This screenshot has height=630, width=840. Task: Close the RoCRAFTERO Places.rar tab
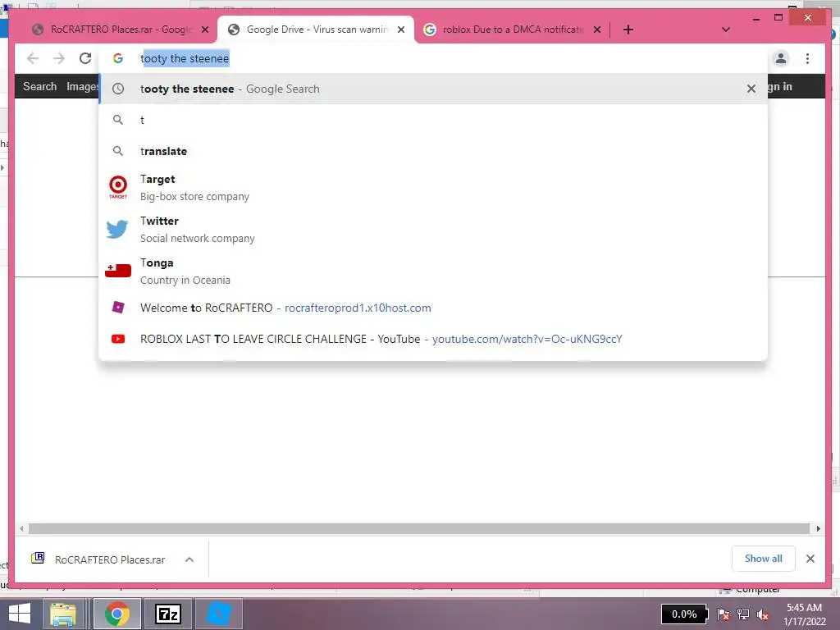205,30
